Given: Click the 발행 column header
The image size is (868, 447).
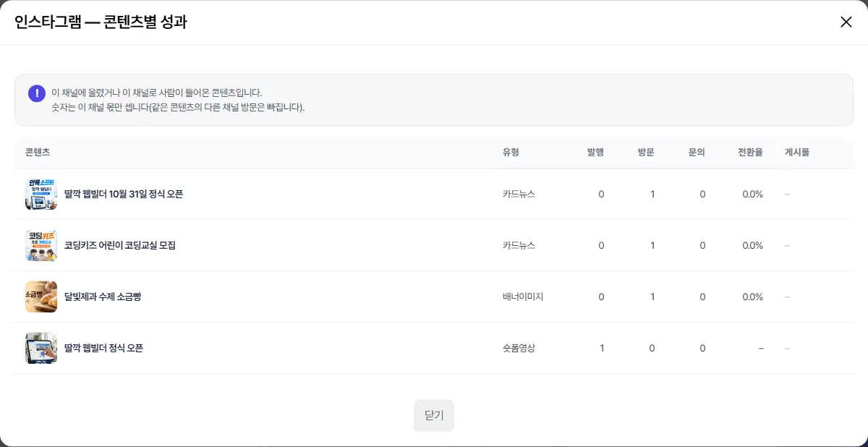Looking at the screenshot, I should tap(595, 153).
